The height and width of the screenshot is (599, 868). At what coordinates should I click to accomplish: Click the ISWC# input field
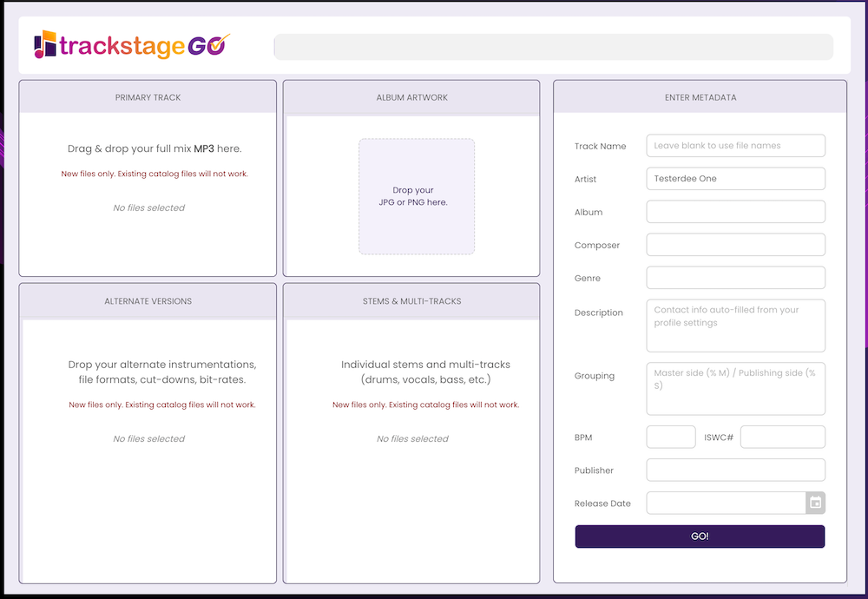(783, 437)
